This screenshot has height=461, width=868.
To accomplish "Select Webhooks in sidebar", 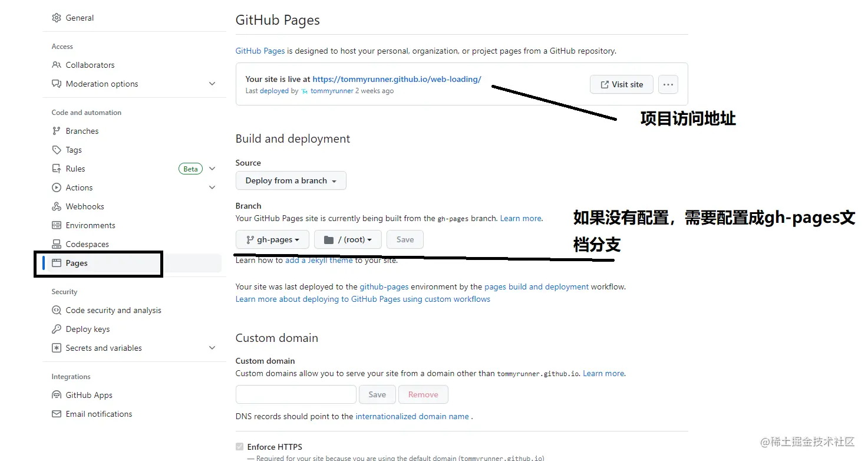I will 85,206.
